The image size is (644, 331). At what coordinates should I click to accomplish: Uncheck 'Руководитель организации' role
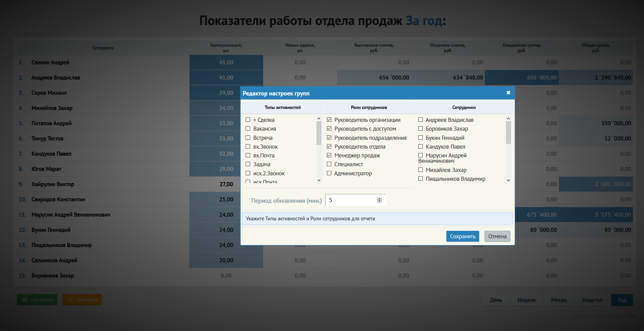pos(329,120)
